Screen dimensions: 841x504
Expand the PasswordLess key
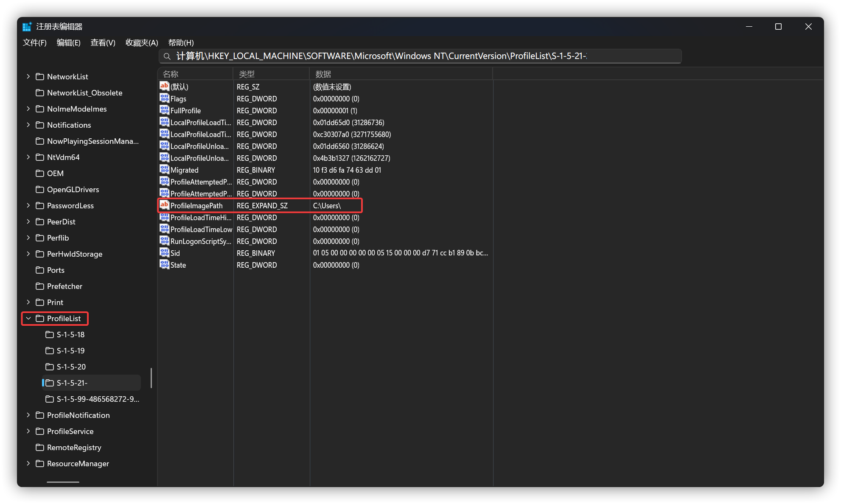click(28, 205)
